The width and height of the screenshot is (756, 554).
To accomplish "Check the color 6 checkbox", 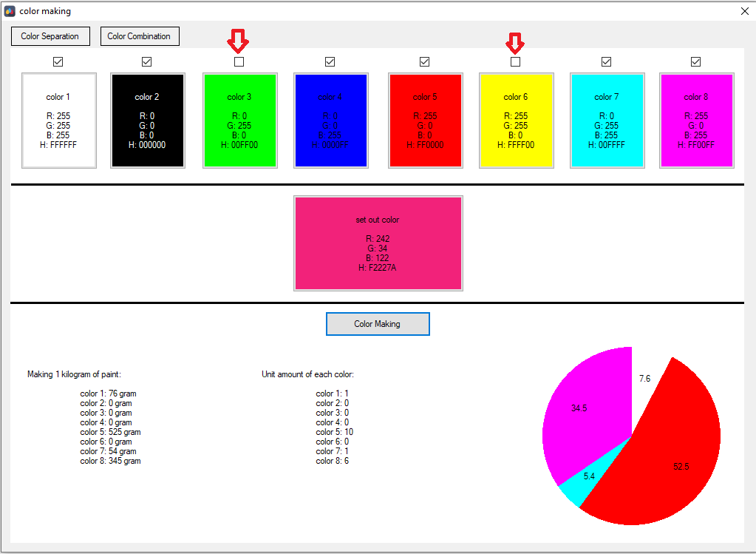I will (x=515, y=62).
